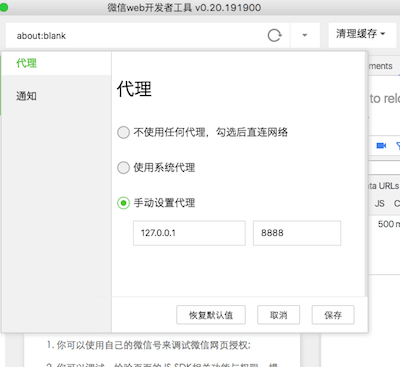The width and height of the screenshot is (400, 367).
Task: Select 手动设置代理 radio option
Action: pos(123,203)
